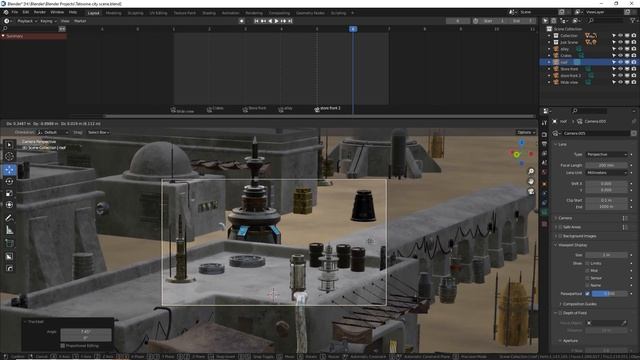The image size is (640, 360).
Task: Enable the Depth of Field checkbox
Action: [560, 313]
